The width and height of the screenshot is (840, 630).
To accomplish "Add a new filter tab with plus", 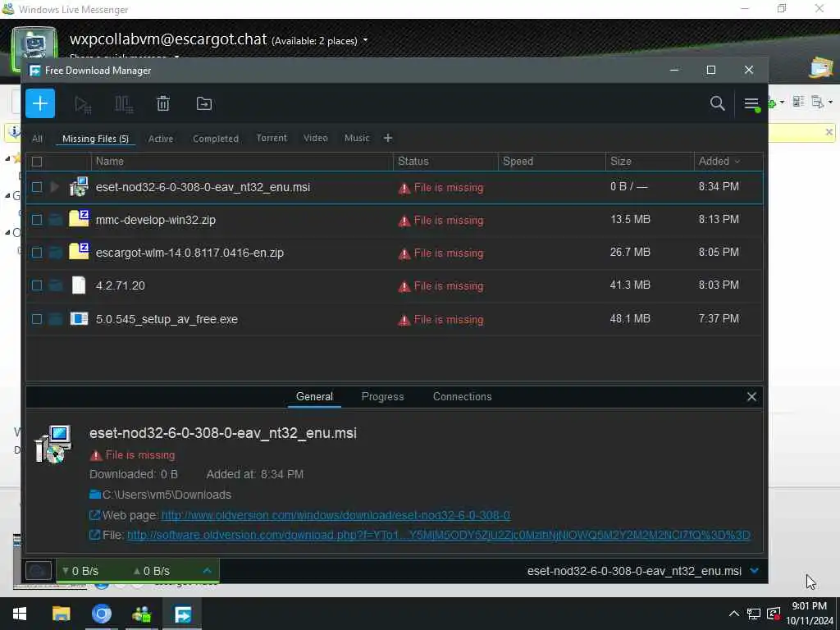I will (x=388, y=138).
